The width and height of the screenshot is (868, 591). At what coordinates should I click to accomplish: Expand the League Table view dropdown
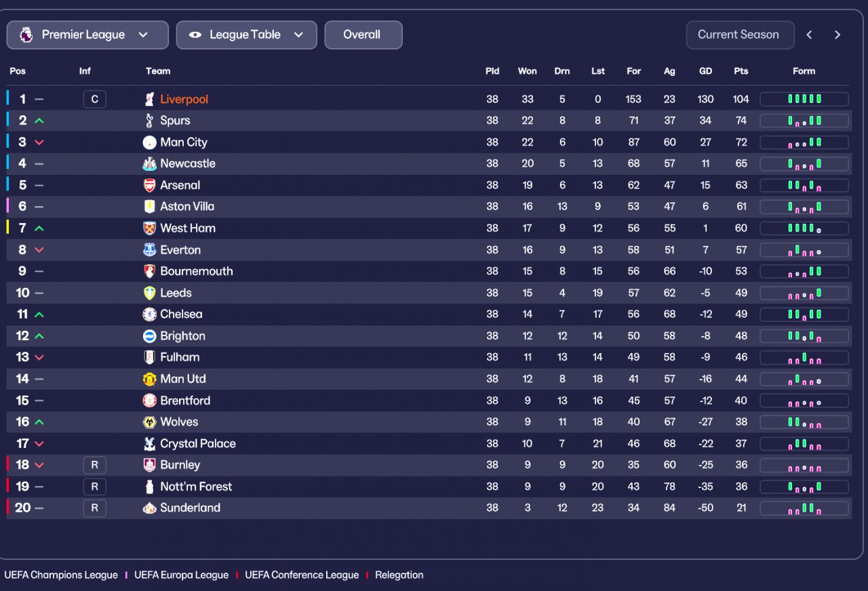[x=246, y=35]
